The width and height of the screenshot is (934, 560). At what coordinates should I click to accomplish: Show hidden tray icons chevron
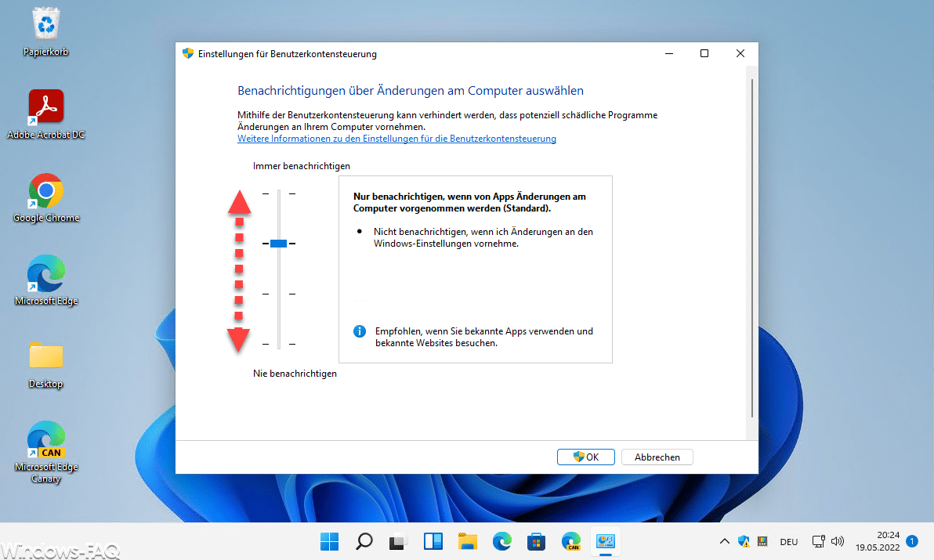point(724,541)
